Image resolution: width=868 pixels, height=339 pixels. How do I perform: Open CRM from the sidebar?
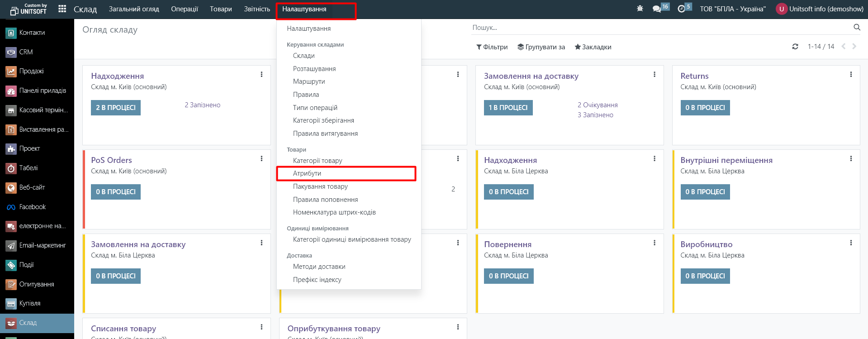click(x=26, y=52)
